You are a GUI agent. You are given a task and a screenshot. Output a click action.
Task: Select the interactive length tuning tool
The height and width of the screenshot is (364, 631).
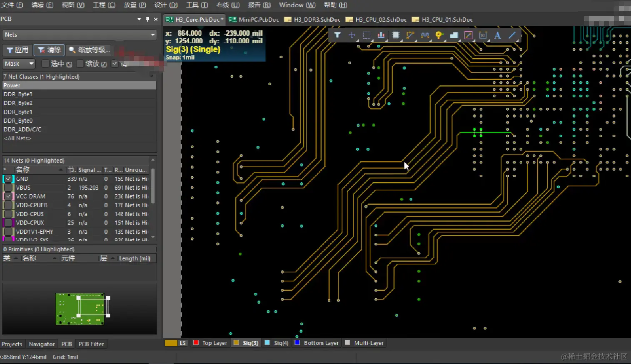tap(425, 35)
